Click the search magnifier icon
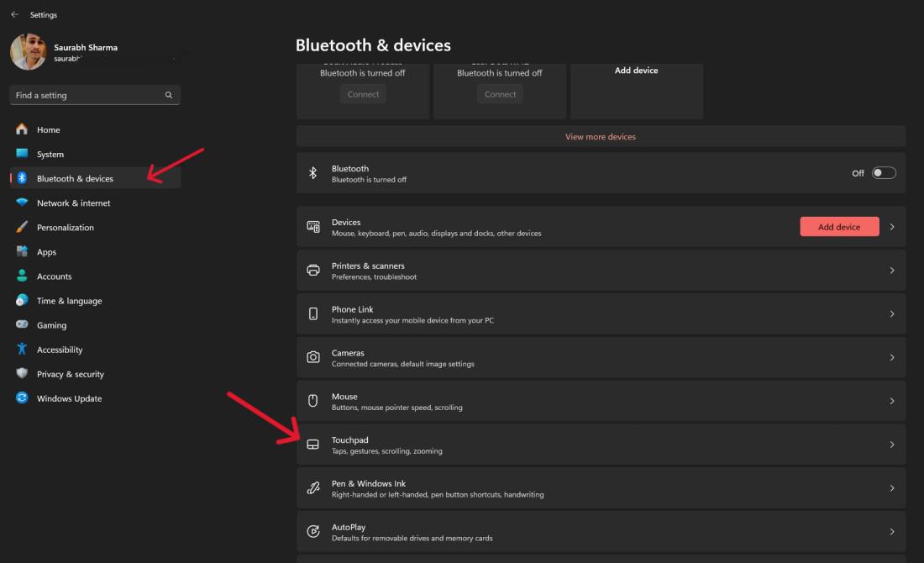The width and height of the screenshot is (924, 563). [x=169, y=95]
